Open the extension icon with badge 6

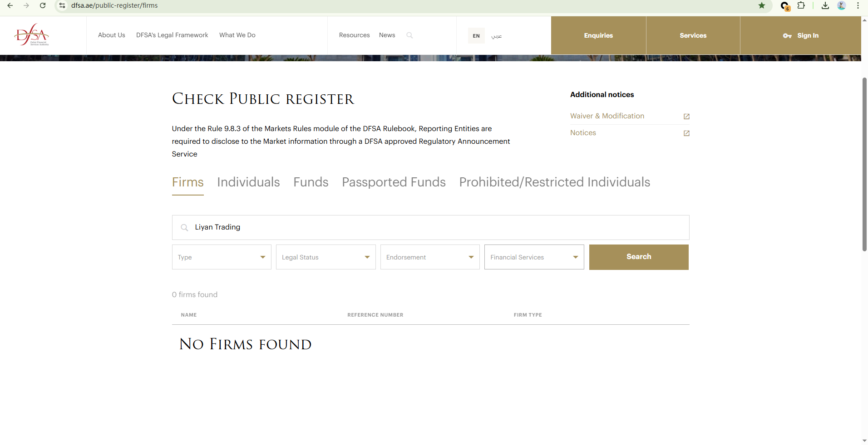point(785,6)
